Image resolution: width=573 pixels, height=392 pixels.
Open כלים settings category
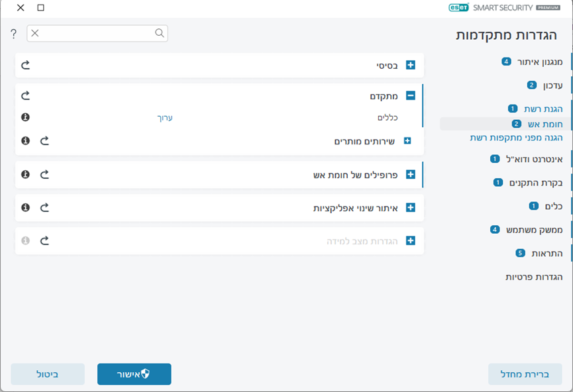[x=554, y=207]
